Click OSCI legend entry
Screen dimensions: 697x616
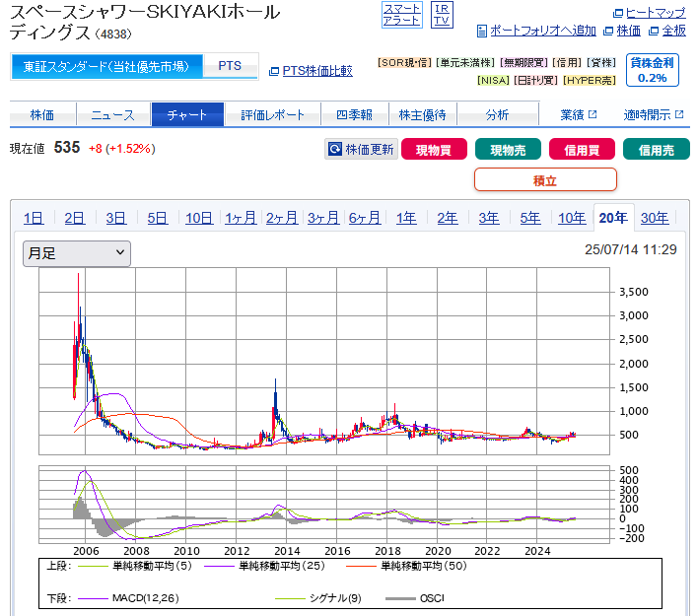[x=415, y=598]
